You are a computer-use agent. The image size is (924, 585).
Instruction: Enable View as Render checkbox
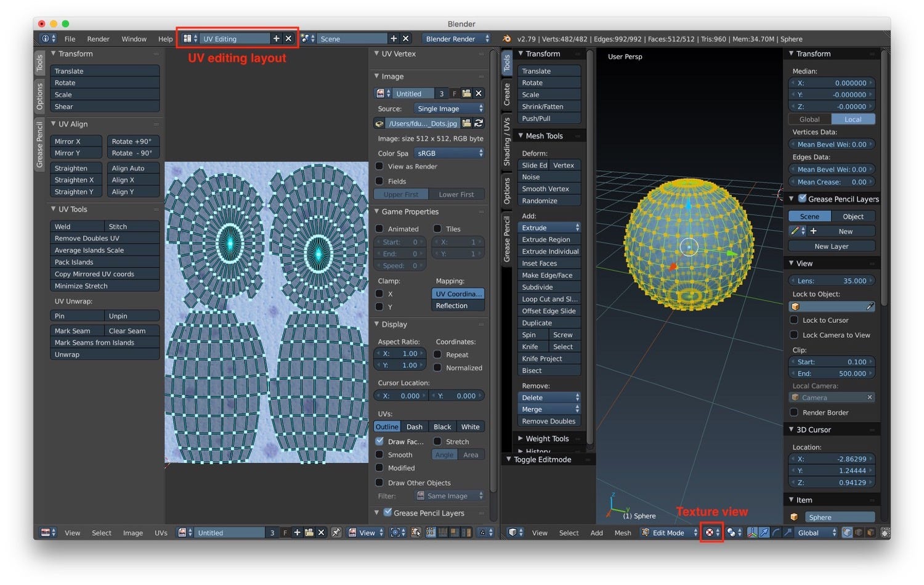pyautogui.click(x=379, y=166)
